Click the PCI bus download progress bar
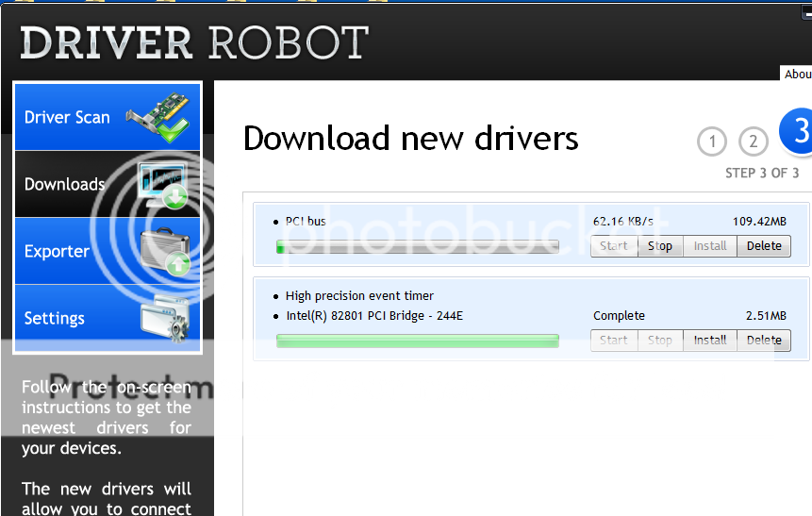 (417, 247)
